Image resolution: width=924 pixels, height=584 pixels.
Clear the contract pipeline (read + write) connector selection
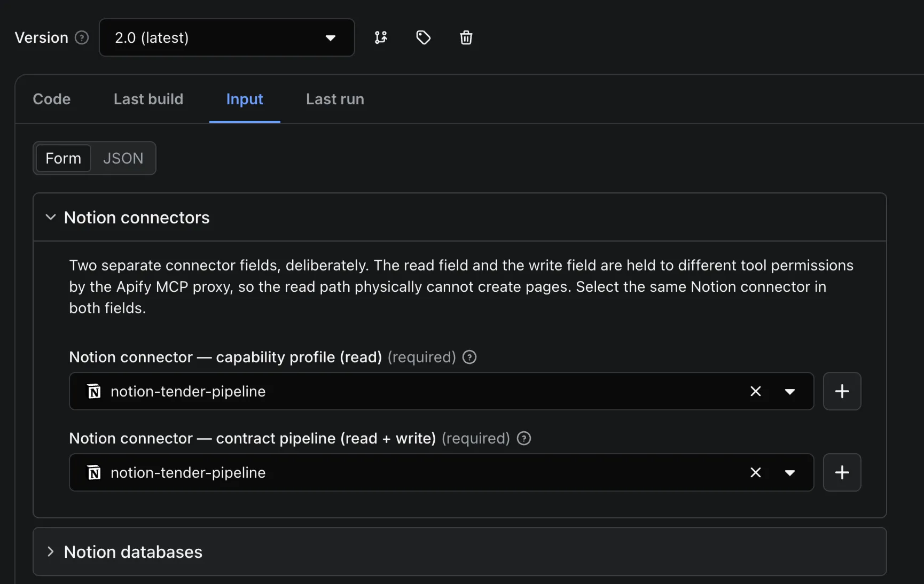pyautogui.click(x=755, y=472)
